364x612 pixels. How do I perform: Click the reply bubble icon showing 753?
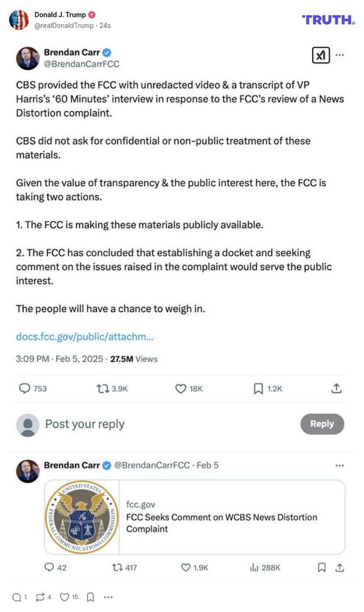point(25,388)
